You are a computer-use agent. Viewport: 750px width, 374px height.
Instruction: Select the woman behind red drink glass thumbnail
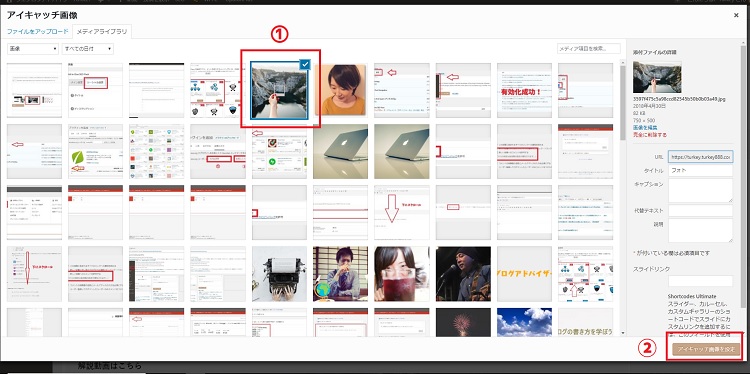pyautogui.click(x=402, y=274)
